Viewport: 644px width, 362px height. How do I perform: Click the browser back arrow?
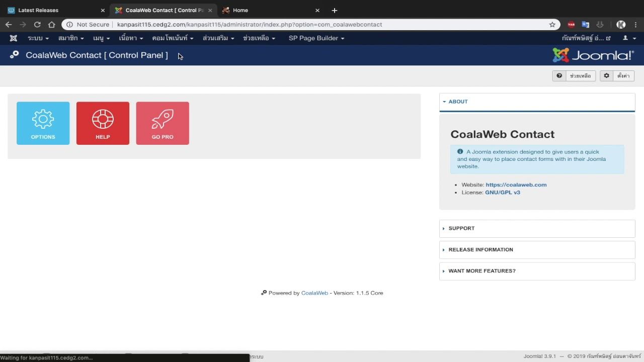(x=9, y=24)
